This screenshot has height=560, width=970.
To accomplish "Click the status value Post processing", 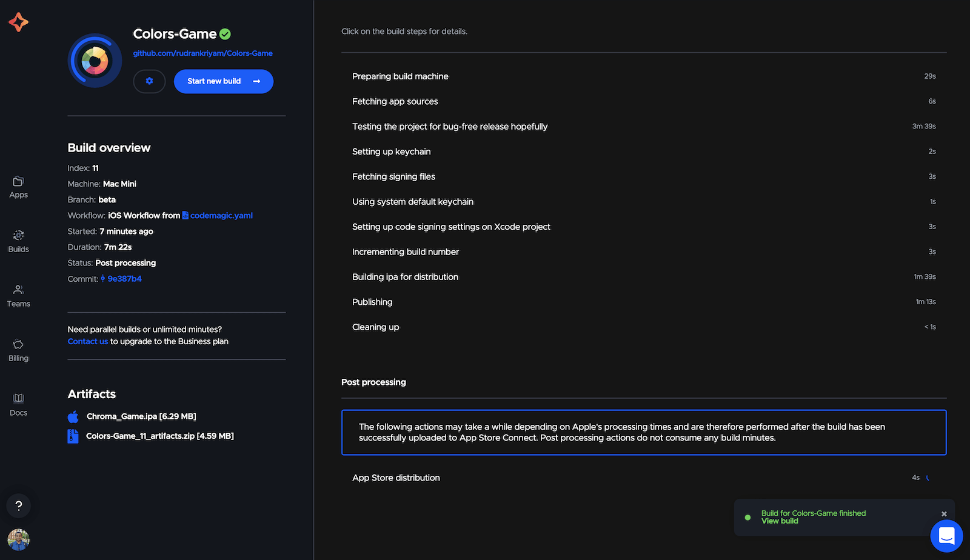I will 125,263.
